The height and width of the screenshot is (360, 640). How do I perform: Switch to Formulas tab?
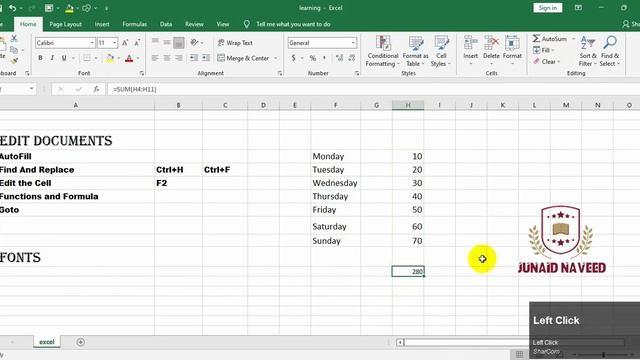[134, 24]
